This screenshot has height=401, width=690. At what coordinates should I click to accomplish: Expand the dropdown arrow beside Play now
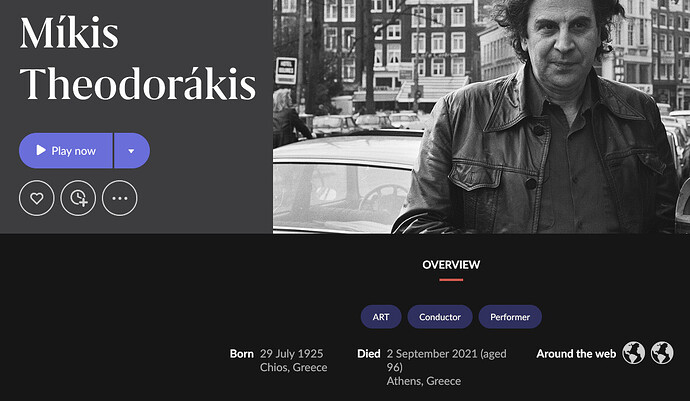(132, 151)
